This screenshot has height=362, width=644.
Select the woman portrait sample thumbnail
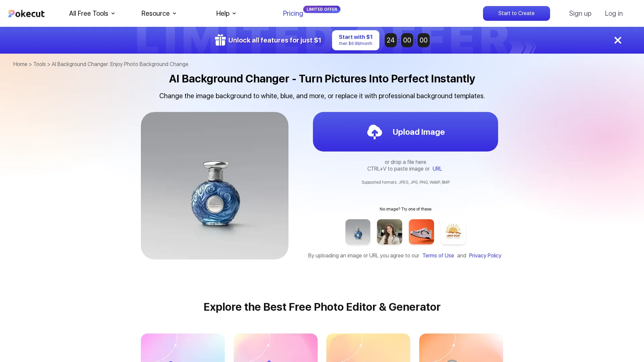pos(389,232)
